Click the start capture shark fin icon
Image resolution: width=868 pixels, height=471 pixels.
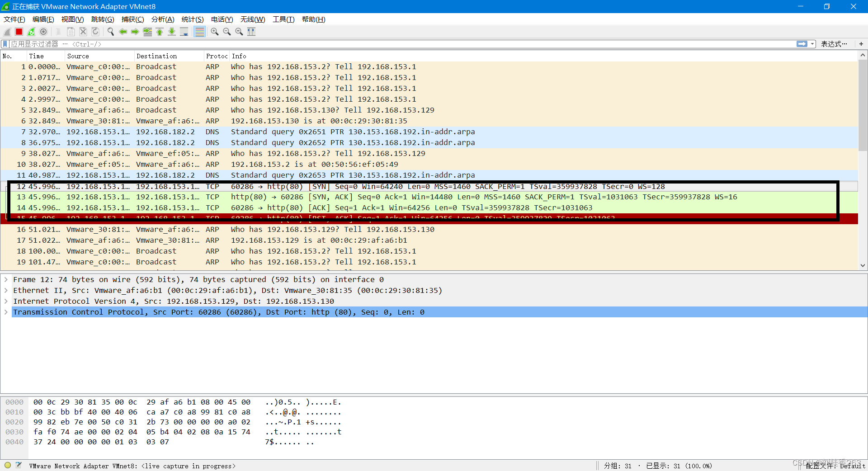pyautogui.click(x=7, y=32)
